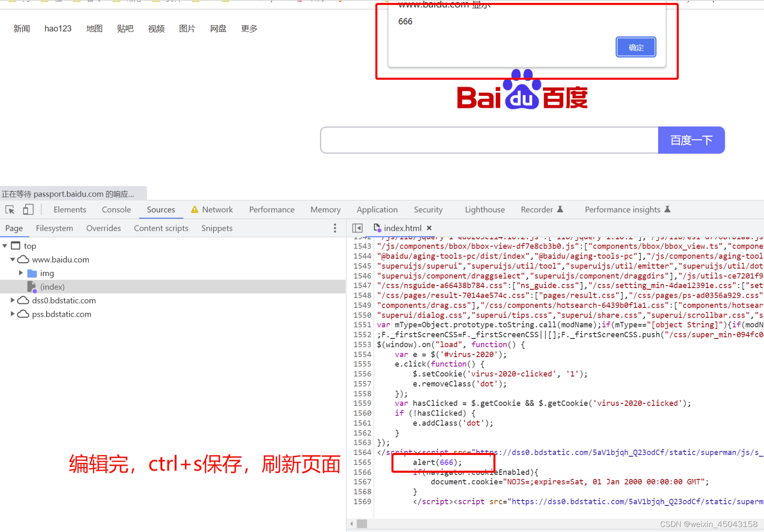764x532 pixels.
Task: Click the dss0.bdstatic.com cloud icon
Action: 23,300
